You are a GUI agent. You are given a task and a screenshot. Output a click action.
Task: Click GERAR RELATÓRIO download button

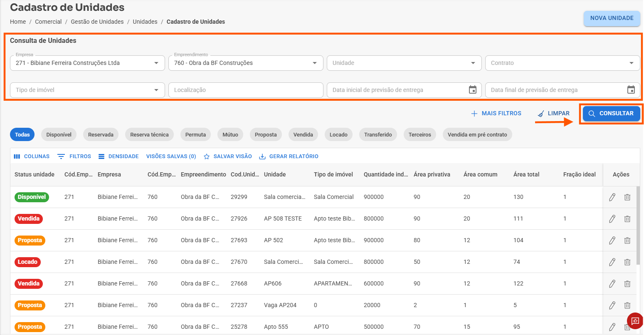coord(289,156)
